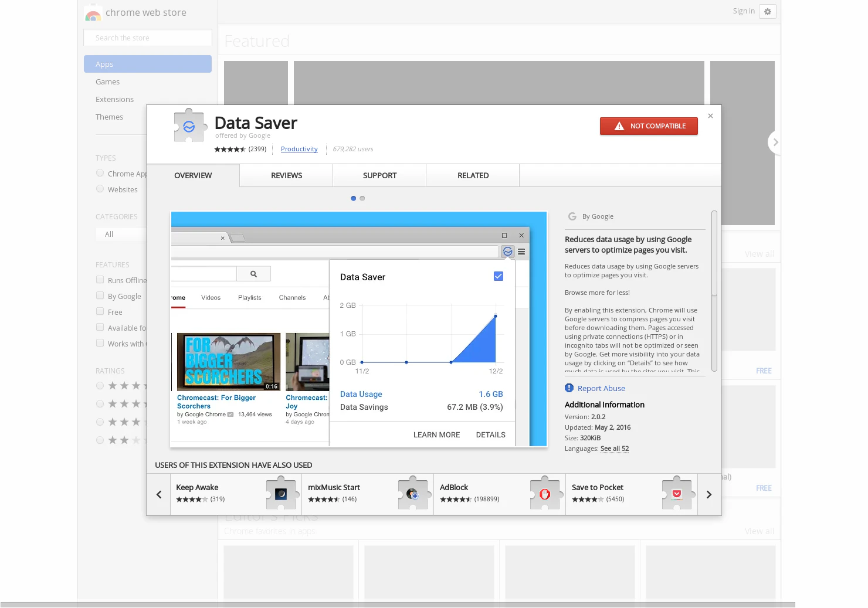Enable the Available for Android checkbox
868x608 pixels.
pyautogui.click(x=100, y=327)
